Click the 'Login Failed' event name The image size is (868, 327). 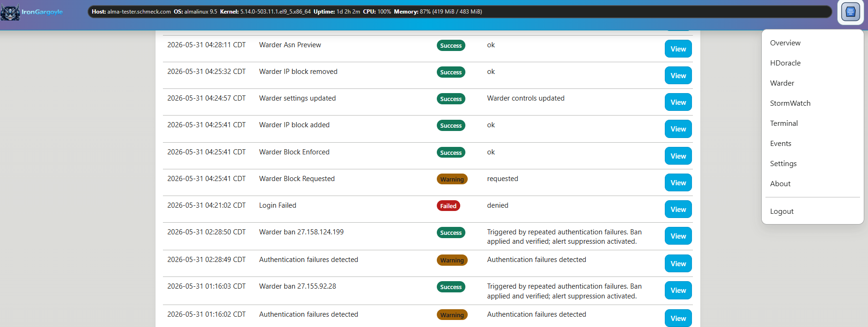pos(278,205)
